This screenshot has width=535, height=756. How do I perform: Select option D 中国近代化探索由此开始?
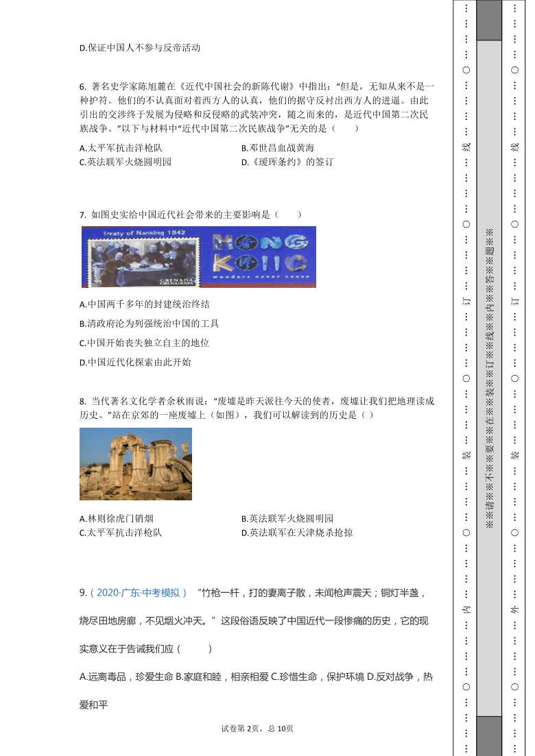point(135,363)
